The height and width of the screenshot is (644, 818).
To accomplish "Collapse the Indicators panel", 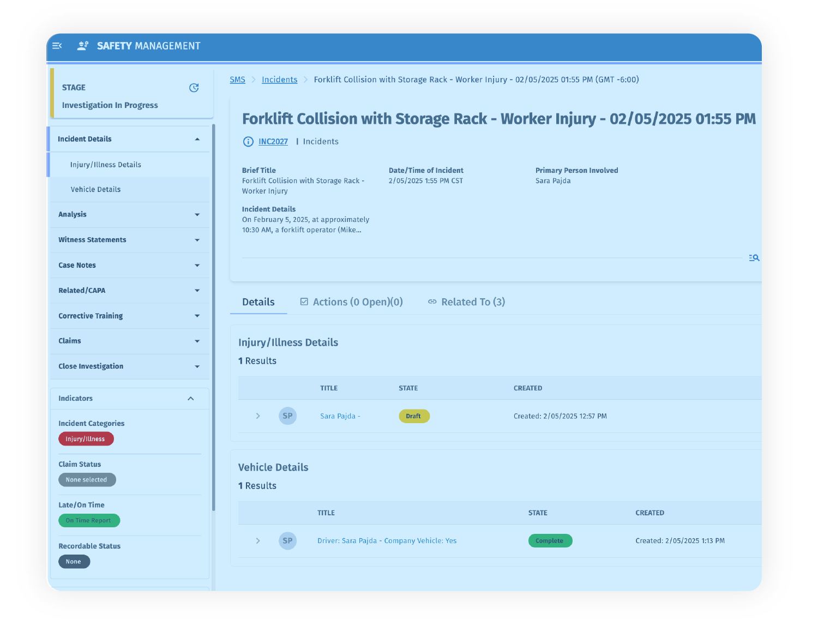I will (x=191, y=399).
